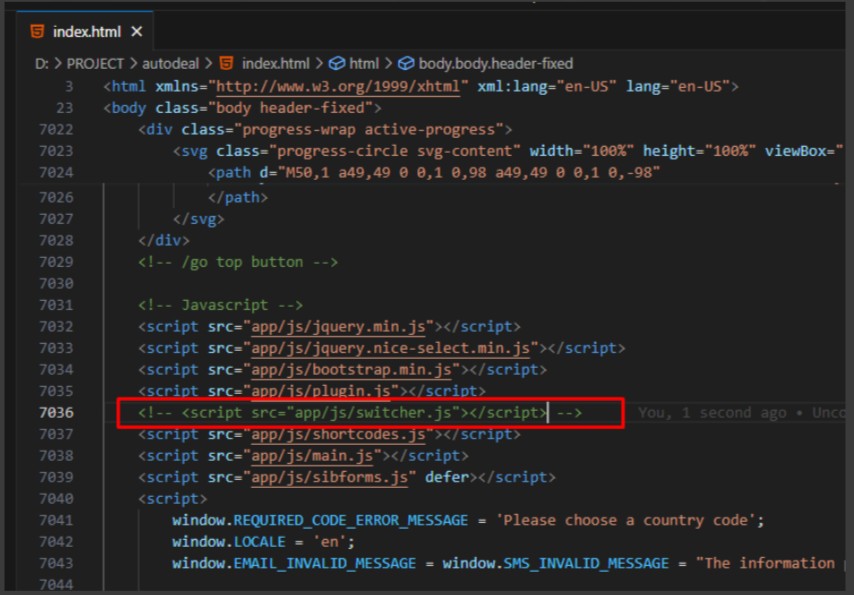Viewport: 854px width, 595px height.
Task: Select the body.body.header-fixed breadcrumb
Action: coord(496,64)
